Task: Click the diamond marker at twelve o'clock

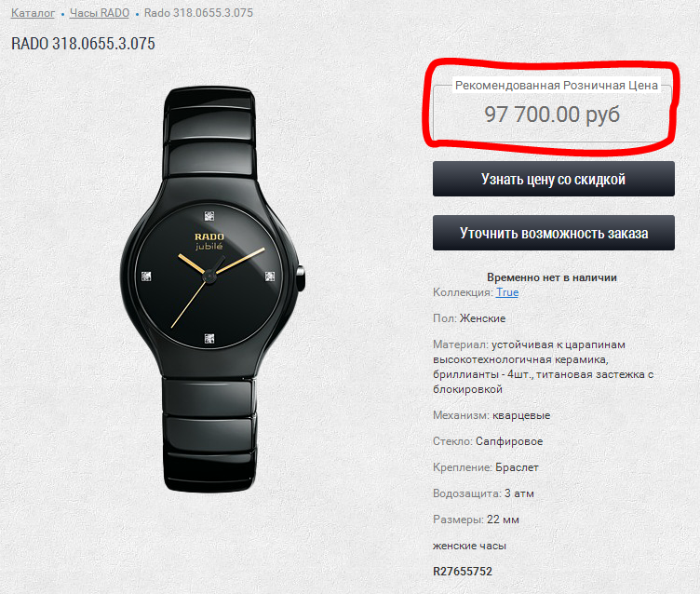Action: (x=209, y=216)
